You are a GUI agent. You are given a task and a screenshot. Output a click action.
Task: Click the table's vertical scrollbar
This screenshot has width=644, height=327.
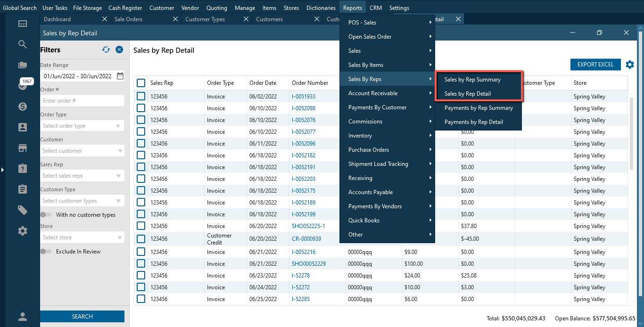632,132
